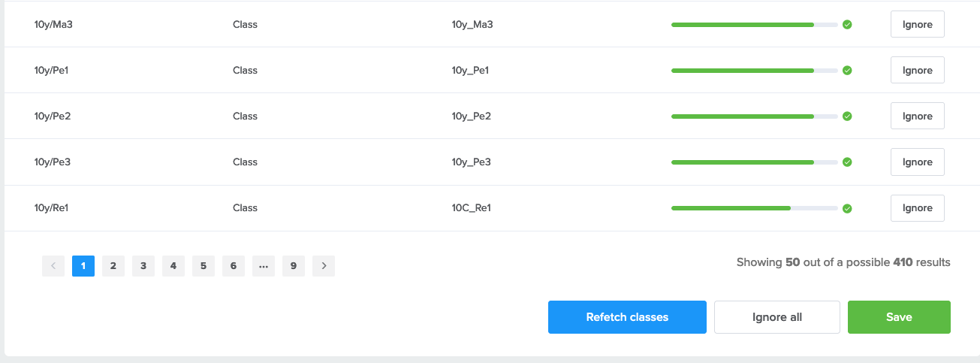This screenshot has height=363, width=980.
Task: Ignore the 10y/Ma3 class row
Action: (917, 24)
